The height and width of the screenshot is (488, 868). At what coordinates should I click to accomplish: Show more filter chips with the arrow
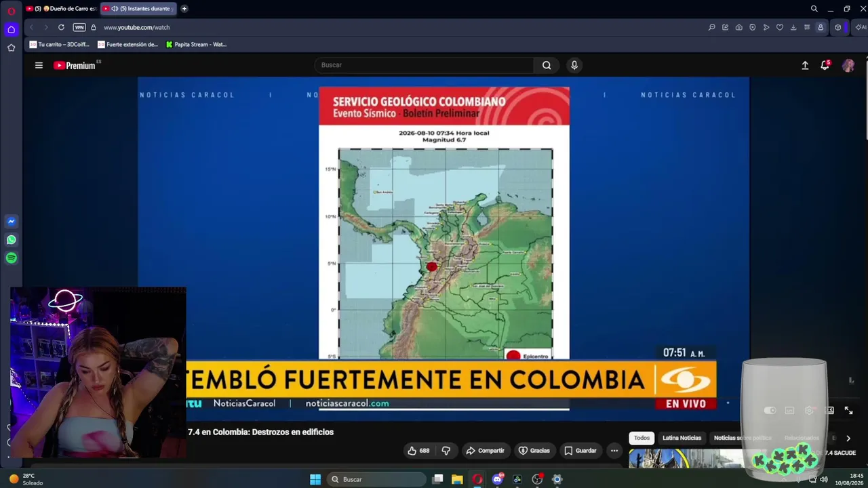click(x=848, y=439)
